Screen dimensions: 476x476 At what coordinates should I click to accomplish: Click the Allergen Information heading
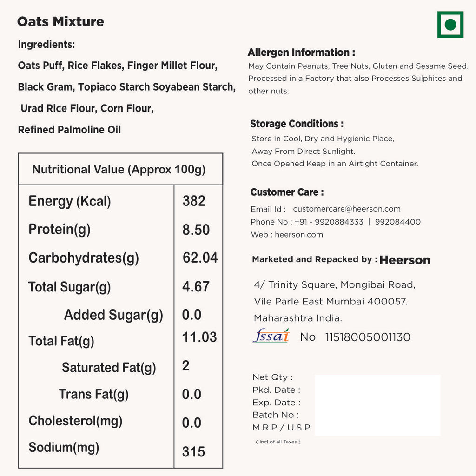[301, 53]
